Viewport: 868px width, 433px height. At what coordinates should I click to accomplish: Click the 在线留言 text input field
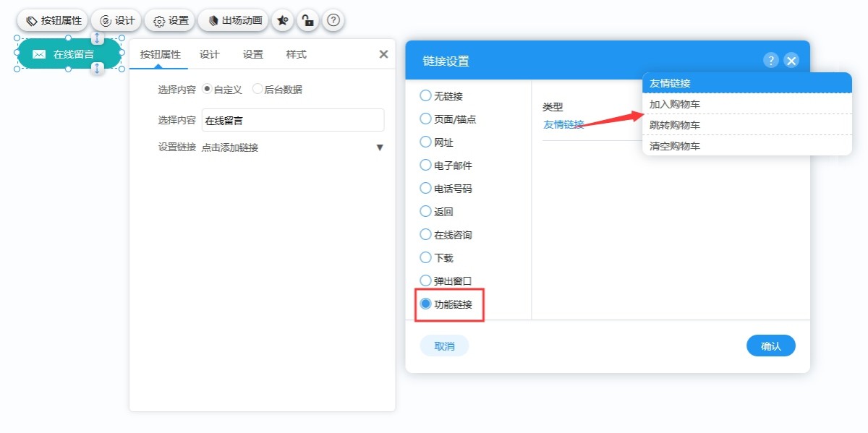pos(293,120)
